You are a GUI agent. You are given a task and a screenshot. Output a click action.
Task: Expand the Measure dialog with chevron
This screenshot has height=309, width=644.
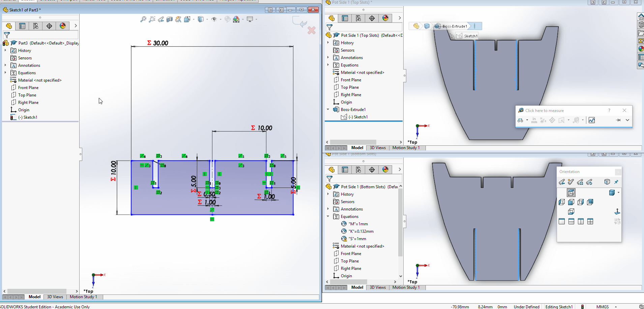coord(627,120)
